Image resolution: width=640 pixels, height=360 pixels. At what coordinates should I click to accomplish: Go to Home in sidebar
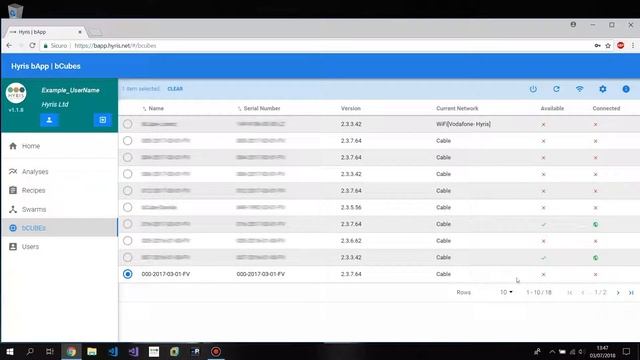59,146
